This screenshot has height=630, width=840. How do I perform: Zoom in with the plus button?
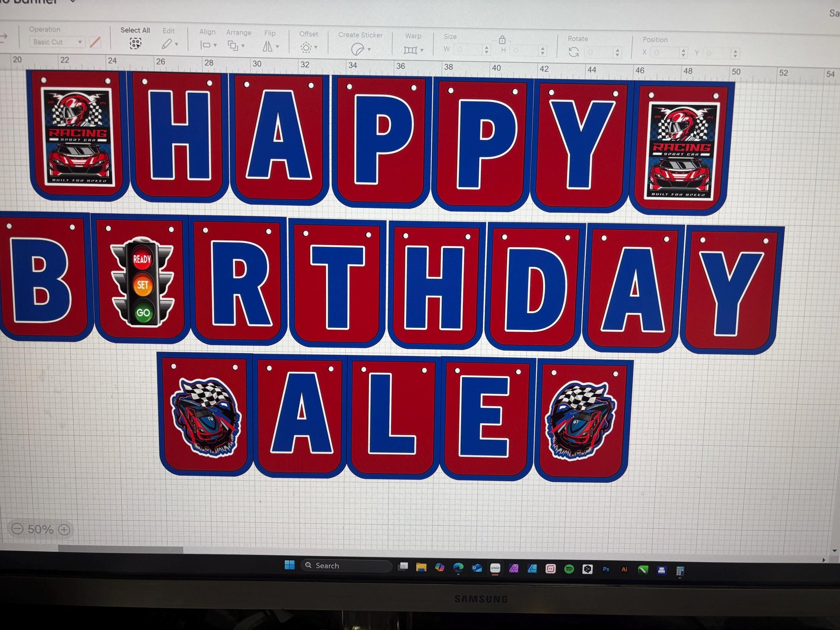[64, 529]
